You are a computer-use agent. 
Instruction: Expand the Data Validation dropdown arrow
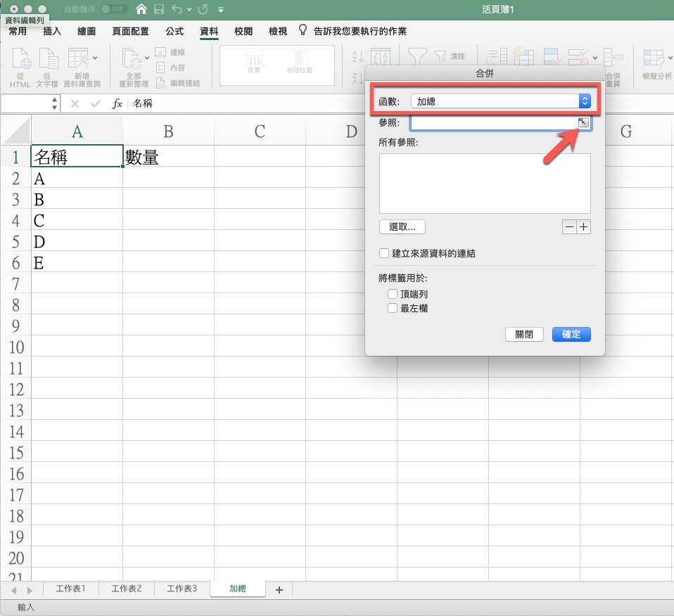point(595,58)
